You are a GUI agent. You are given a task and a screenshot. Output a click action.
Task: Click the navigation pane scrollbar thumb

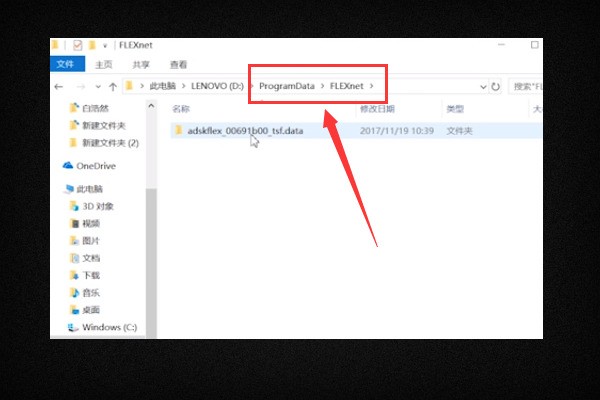[151, 263]
